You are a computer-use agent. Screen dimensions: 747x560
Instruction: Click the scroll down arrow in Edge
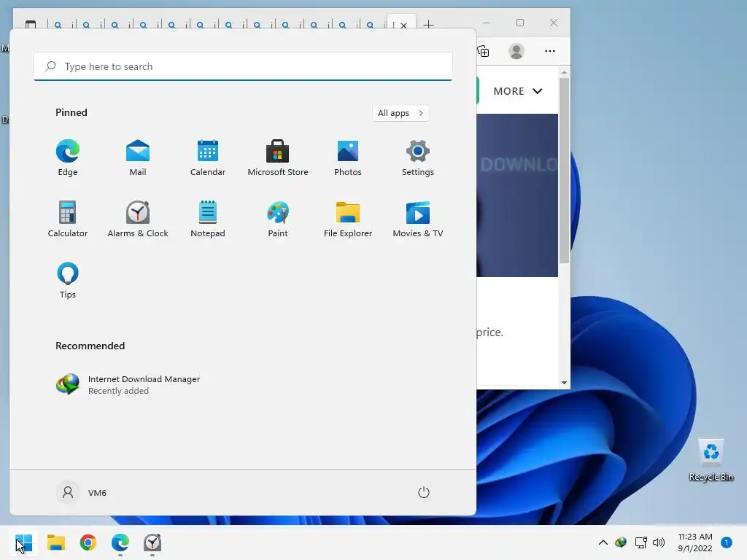[x=564, y=383]
